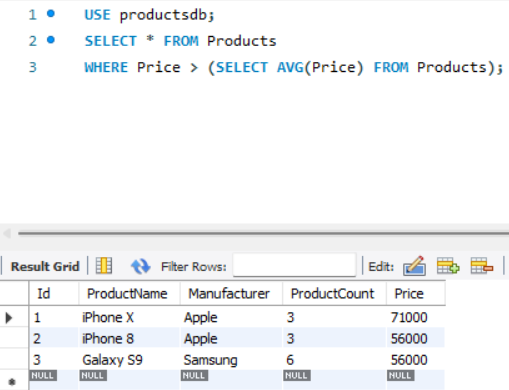Click the Edit current row pencil icon
The width and height of the screenshot is (509, 390).
(x=414, y=266)
